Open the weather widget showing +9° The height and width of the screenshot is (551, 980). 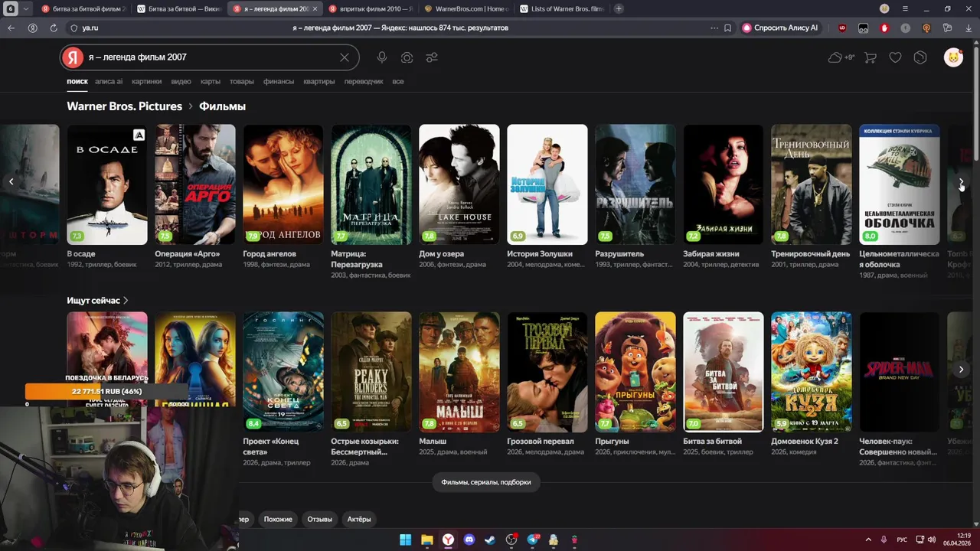[x=841, y=57]
